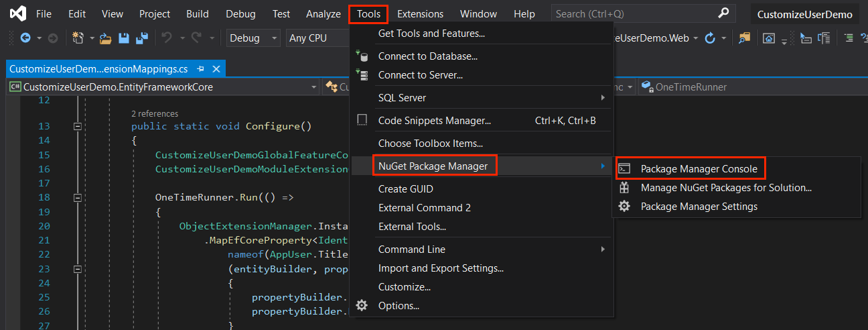Choose Manage NuGet Packages for Solution
Viewport: 868px width, 330px height.
tap(726, 188)
